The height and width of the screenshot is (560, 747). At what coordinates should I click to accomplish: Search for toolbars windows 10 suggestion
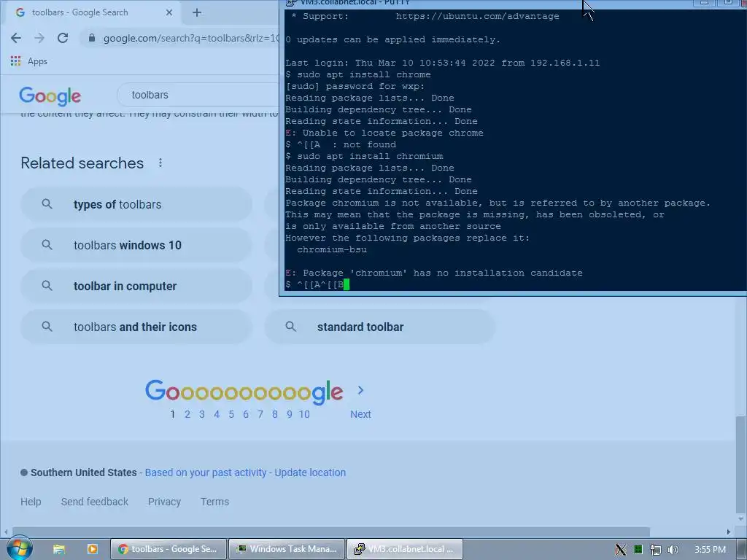coord(136,245)
